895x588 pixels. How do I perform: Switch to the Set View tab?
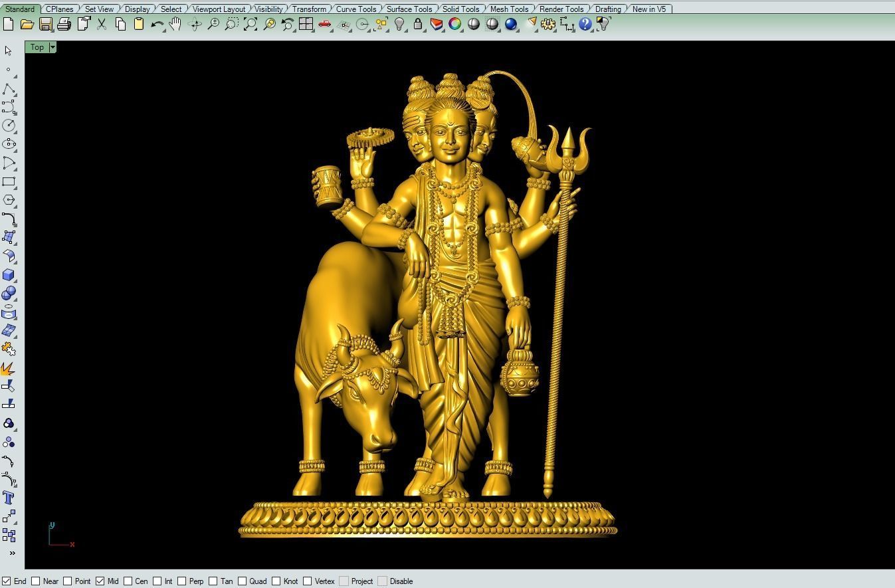pyautogui.click(x=99, y=9)
